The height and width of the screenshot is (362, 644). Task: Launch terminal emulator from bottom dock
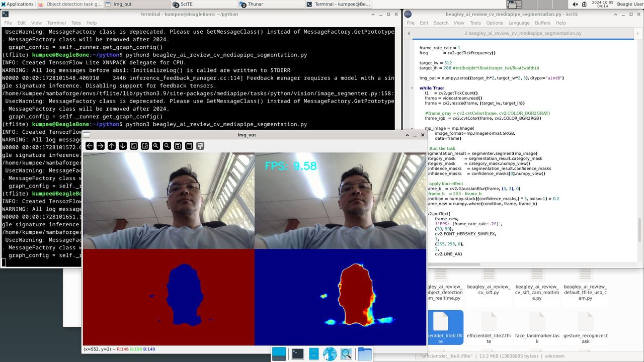point(297,354)
